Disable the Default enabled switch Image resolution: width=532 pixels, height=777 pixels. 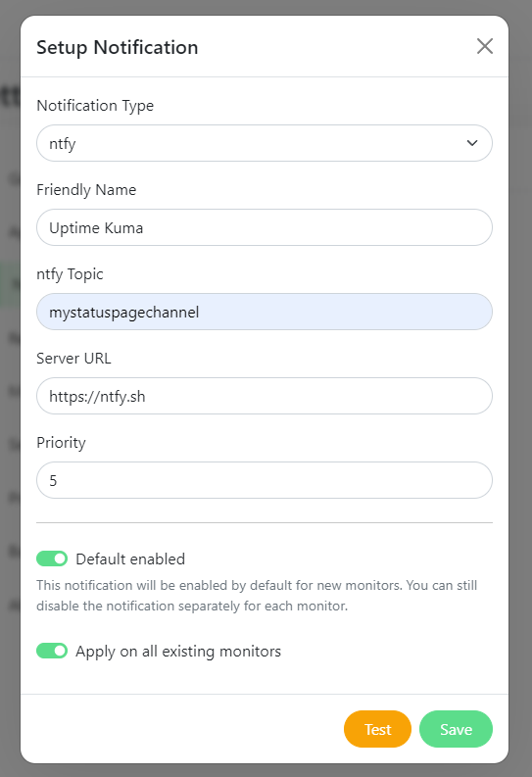coord(52,558)
